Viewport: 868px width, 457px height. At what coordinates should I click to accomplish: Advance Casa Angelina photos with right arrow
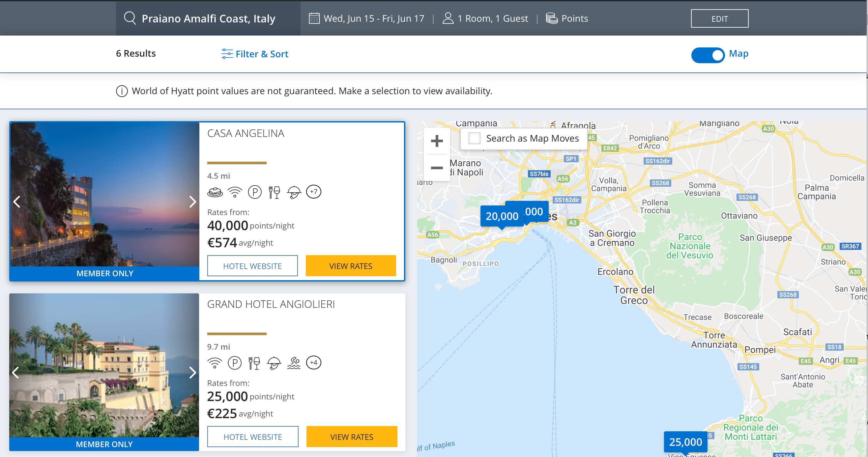(x=193, y=202)
